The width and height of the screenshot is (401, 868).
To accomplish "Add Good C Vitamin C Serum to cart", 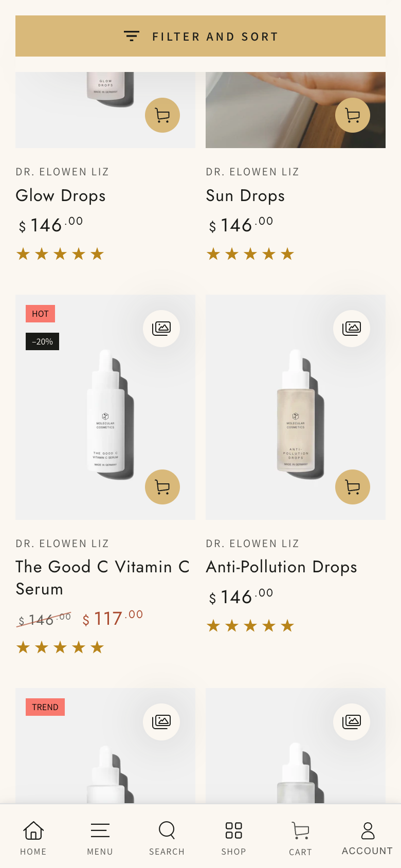I will (162, 487).
